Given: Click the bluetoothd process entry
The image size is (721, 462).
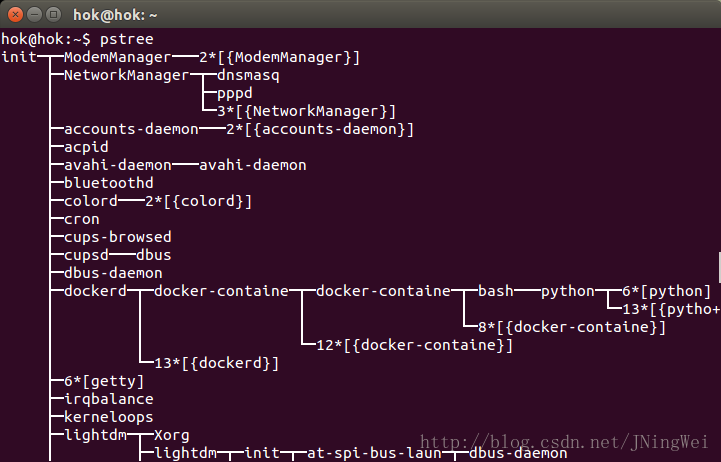Looking at the screenshot, I should (x=108, y=183).
